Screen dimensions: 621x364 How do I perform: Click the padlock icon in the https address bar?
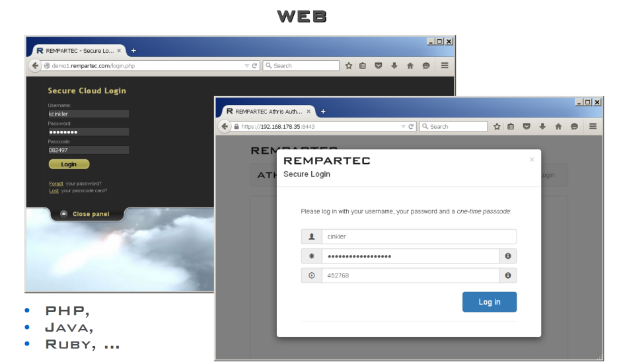tap(237, 126)
